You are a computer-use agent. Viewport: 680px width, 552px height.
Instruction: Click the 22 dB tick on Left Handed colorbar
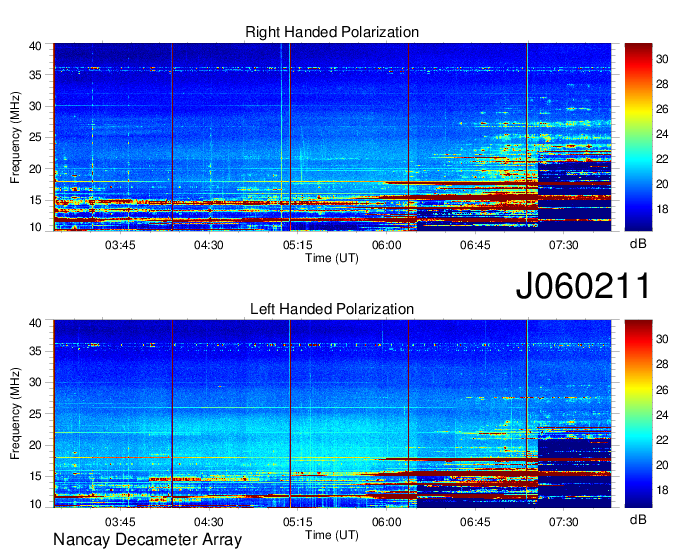coord(662,440)
